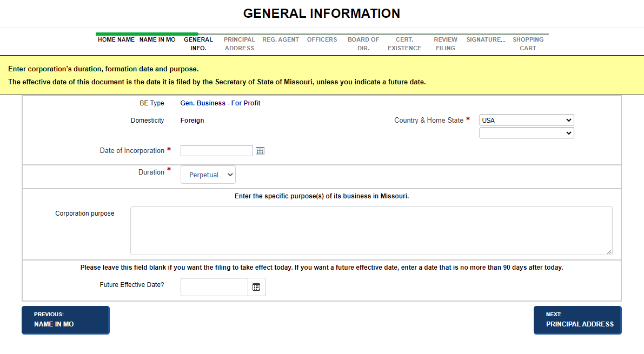Click inside the Corporation purpose text area

tap(371, 230)
